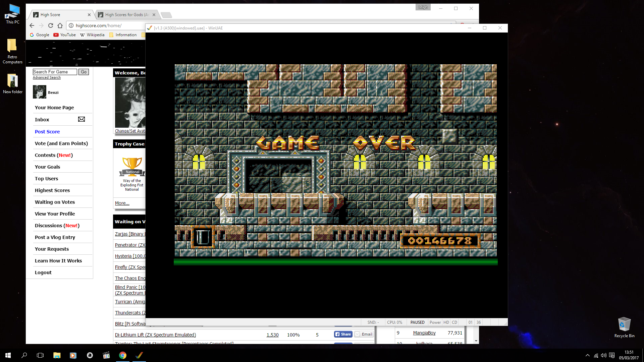The width and height of the screenshot is (644, 362).
Task: Open the Post Score link
Action: pos(47,132)
